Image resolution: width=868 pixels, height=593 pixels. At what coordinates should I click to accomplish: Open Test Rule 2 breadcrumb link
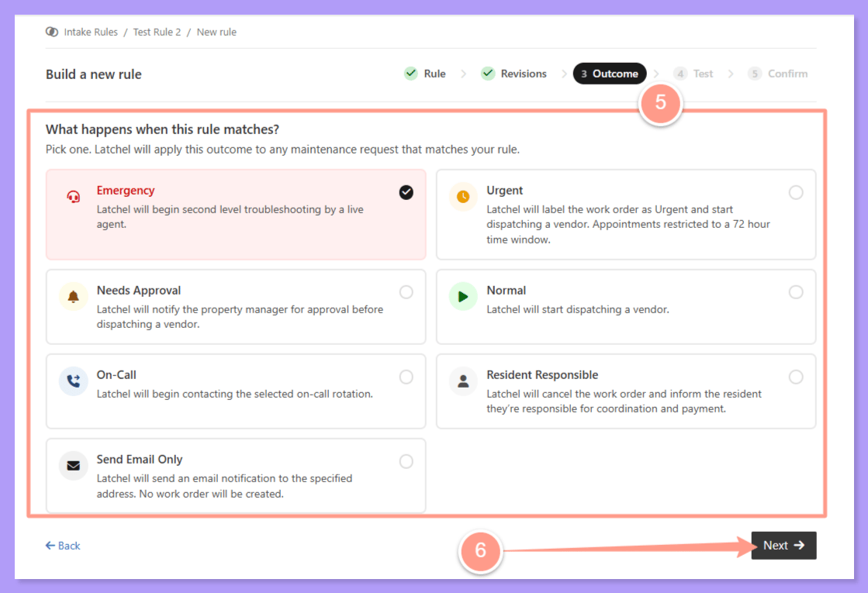click(157, 32)
